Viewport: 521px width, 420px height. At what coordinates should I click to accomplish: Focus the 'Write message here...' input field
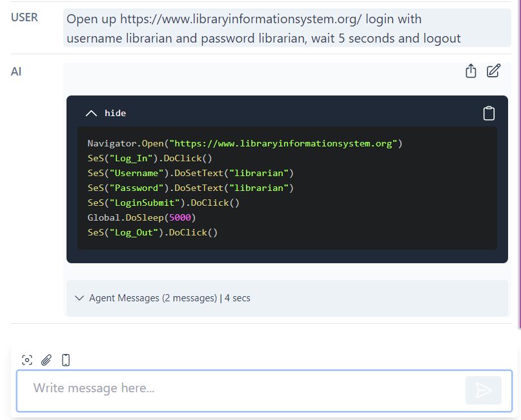pos(239,388)
